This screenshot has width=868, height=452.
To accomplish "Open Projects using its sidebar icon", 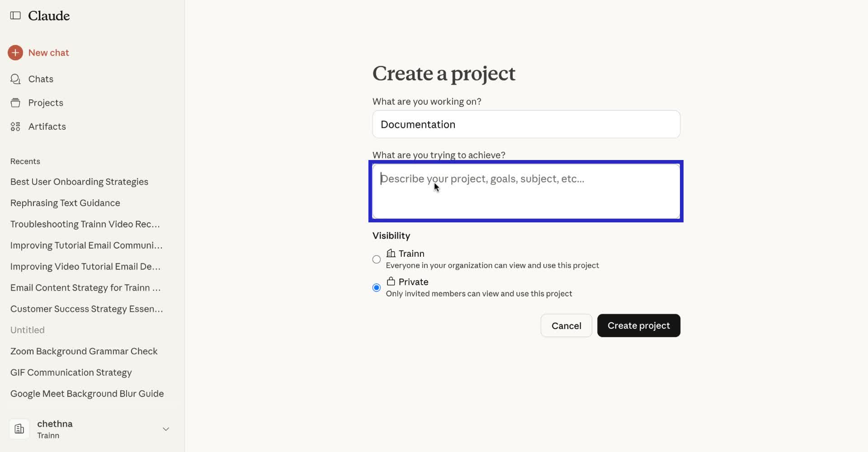I will coord(15,103).
